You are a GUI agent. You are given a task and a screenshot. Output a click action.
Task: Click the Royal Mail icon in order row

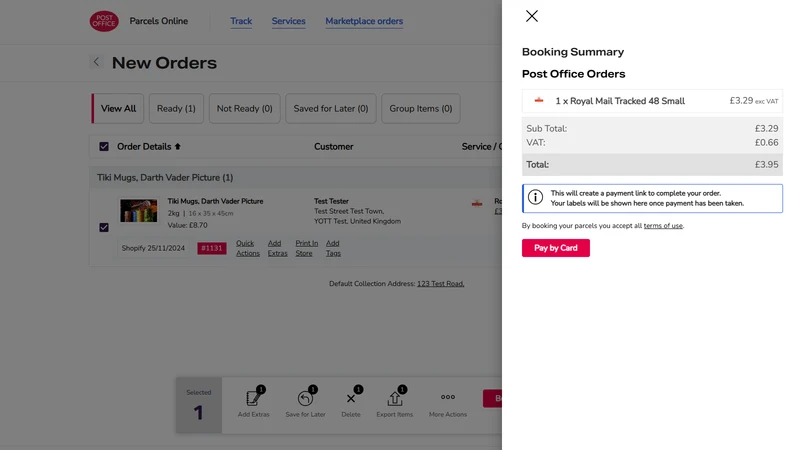[x=477, y=204]
